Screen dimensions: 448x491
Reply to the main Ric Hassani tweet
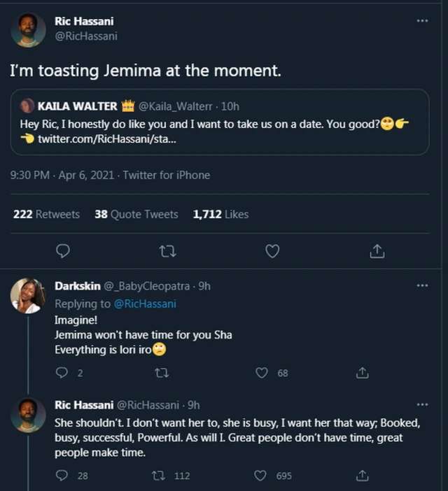tap(63, 250)
